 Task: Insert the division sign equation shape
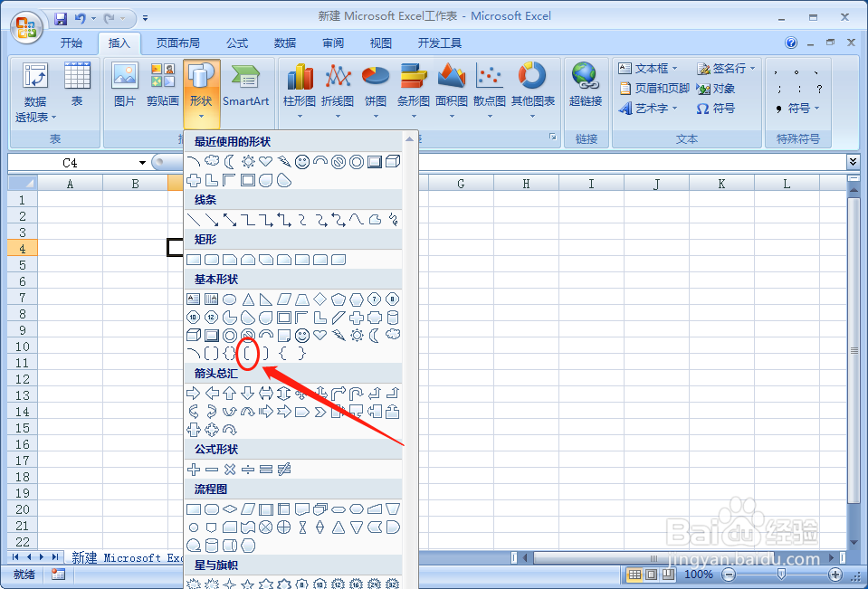(247, 470)
